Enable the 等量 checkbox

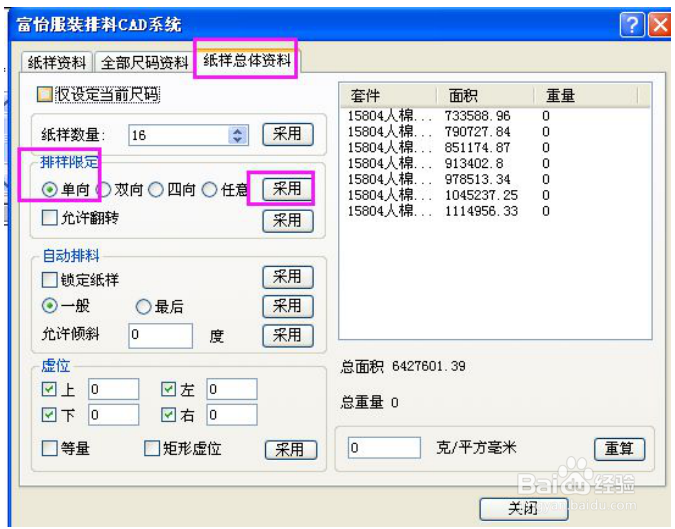(x=49, y=448)
